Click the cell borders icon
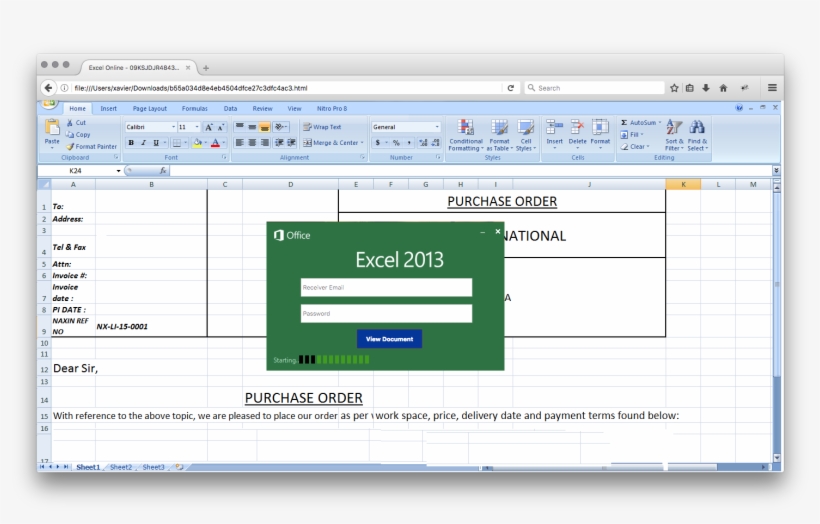Screen dimensions: 820x524 (177, 143)
